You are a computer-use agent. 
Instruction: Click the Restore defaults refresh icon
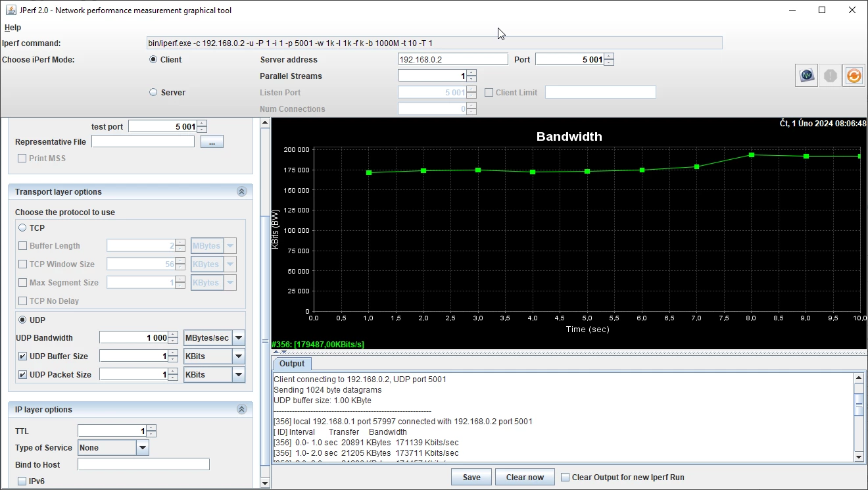[854, 76]
